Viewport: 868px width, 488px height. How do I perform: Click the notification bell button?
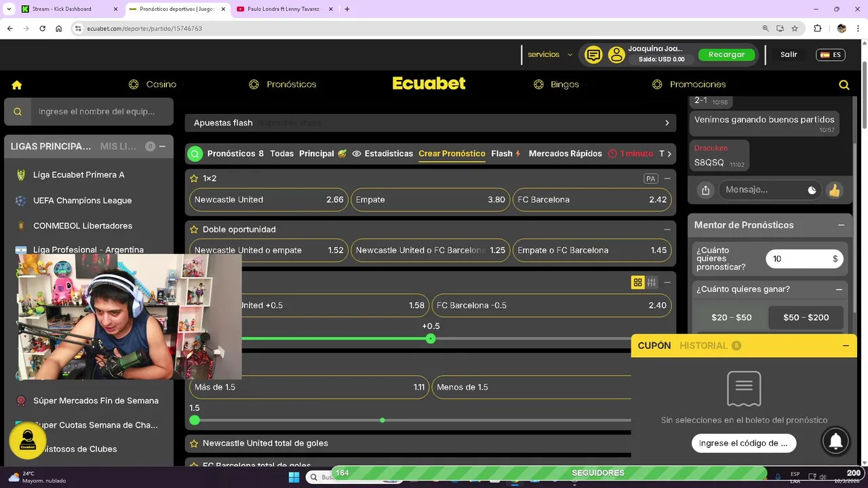[x=836, y=441]
